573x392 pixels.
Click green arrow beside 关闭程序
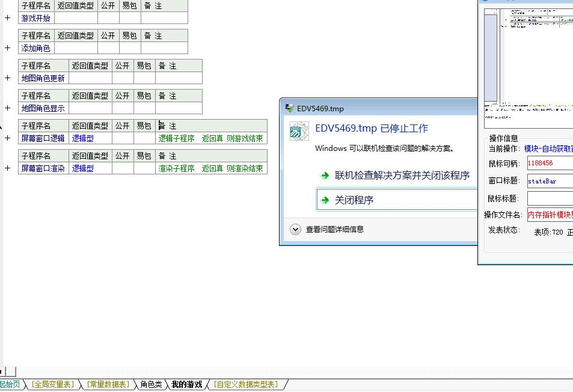pyautogui.click(x=325, y=200)
